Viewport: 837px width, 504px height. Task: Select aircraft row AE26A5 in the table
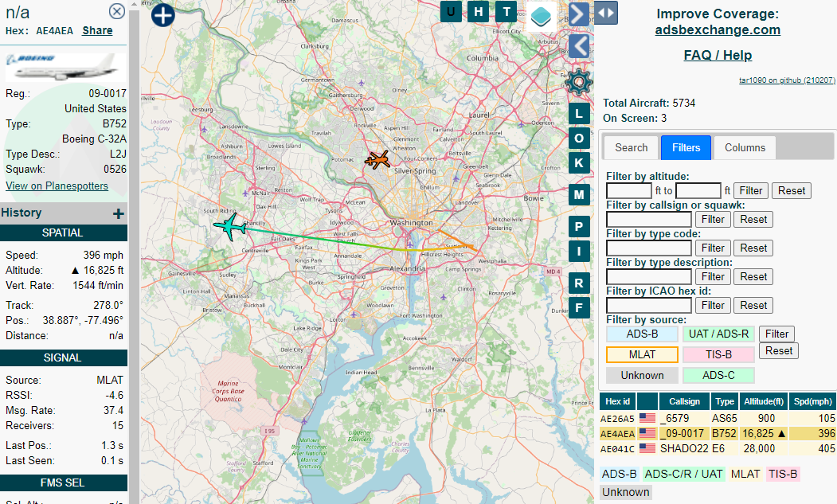[718, 418]
